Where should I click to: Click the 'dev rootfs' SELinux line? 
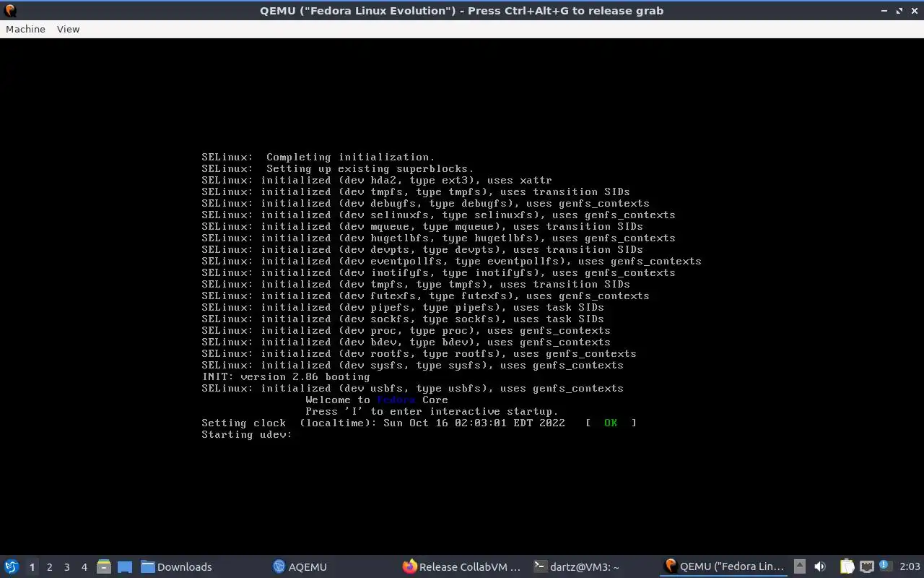pyautogui.click(x=419, y=353)
